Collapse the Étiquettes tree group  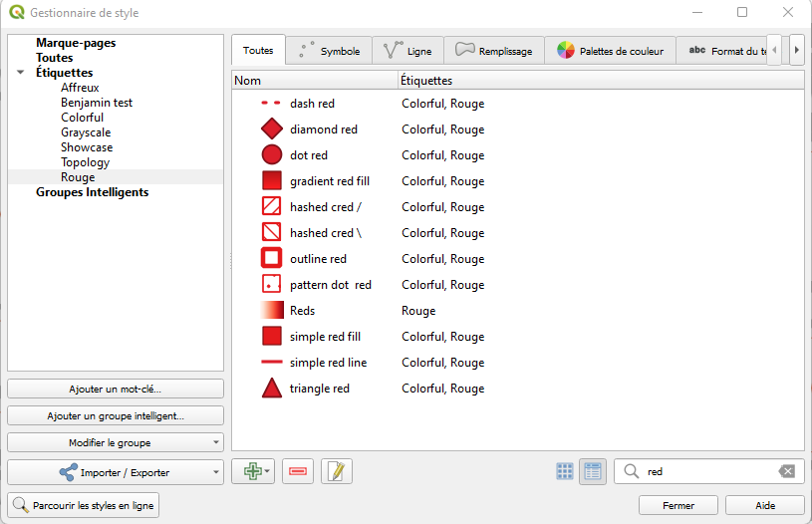tap(21, 73)
